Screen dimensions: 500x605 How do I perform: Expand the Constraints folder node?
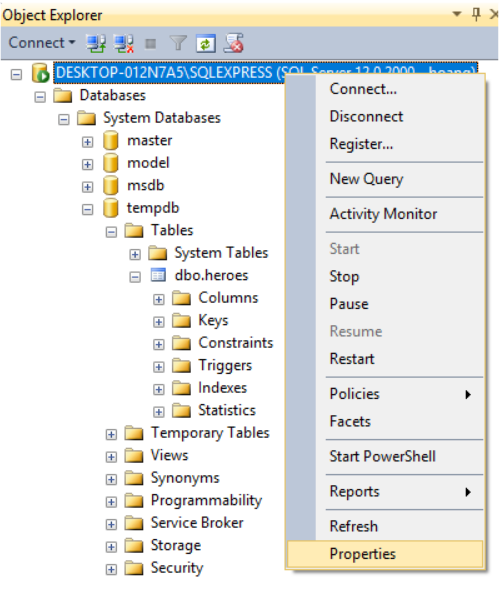[x=159, y=344]
